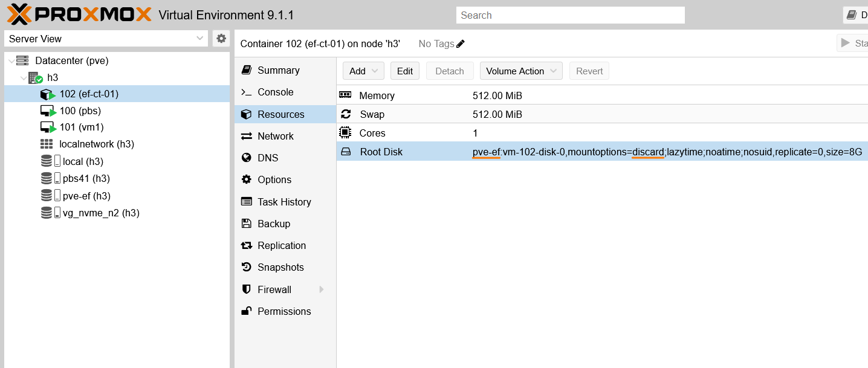Select the Root Disk config string
Screen dimensions: 868x368
(x=667, y=152)
